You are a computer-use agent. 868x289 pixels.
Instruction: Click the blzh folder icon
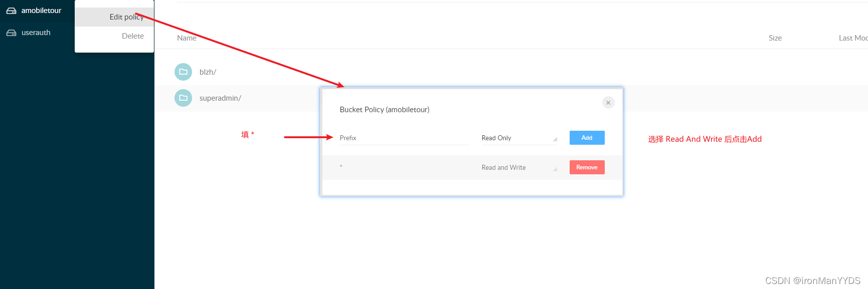(x=183, y=72)
